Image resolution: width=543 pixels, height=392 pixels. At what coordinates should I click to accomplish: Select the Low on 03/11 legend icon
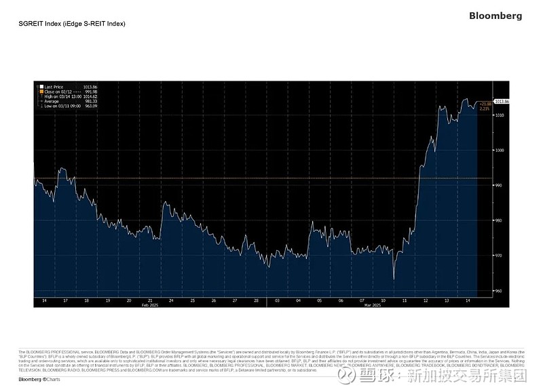[41, 106]
